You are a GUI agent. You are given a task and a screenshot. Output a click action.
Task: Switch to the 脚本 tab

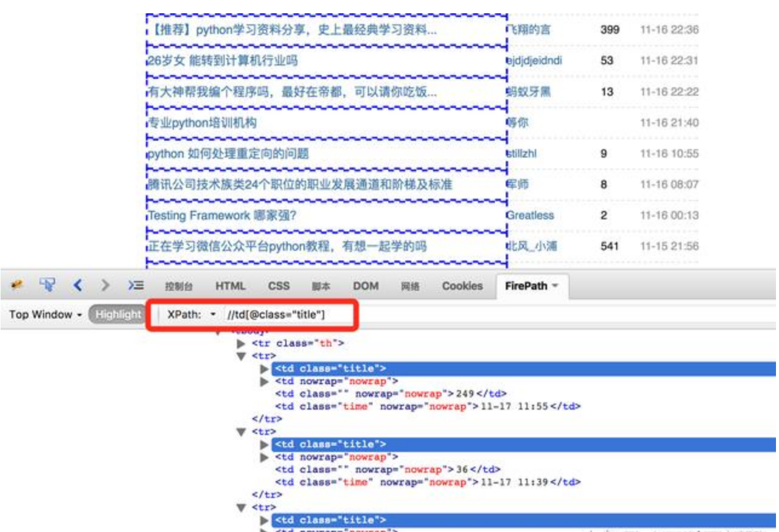(x=321, y=286)
